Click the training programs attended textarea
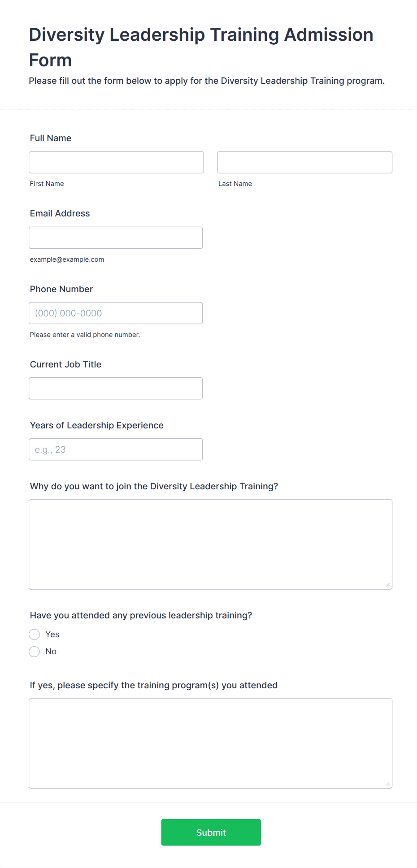Screen dimensions: 417x868 (x=210, y=743)
